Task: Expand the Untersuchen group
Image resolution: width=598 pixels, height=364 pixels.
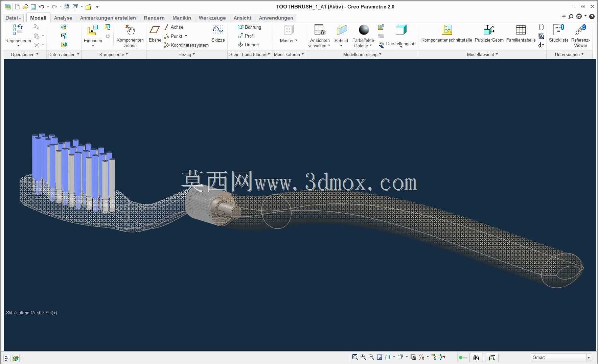Action: [x=569, y=54]
